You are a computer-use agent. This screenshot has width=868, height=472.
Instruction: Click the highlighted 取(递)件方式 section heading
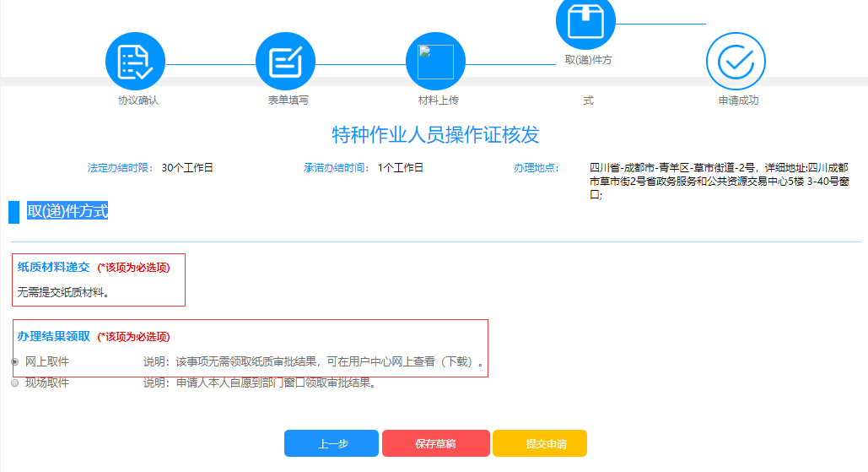tap(67, 211)
